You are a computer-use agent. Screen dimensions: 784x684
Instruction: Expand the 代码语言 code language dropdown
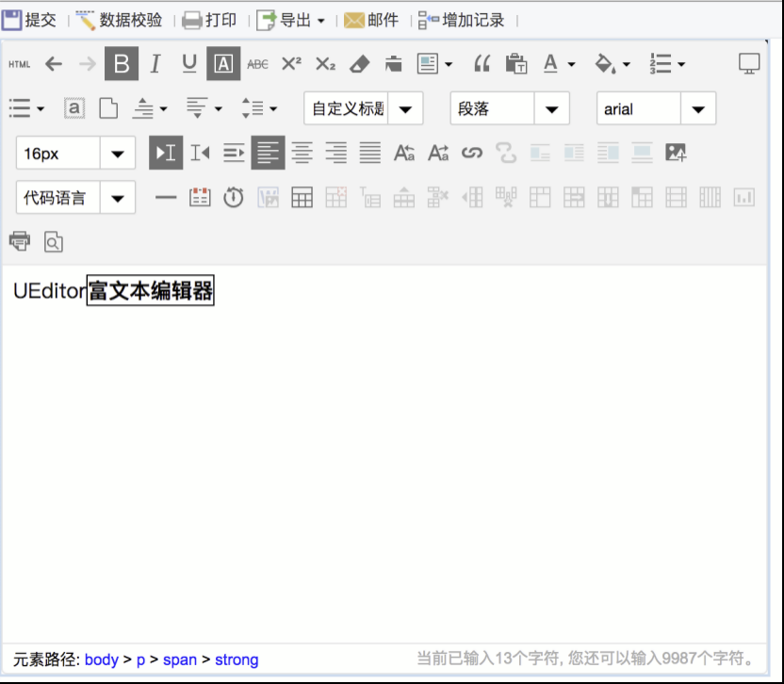click(117, 198)
